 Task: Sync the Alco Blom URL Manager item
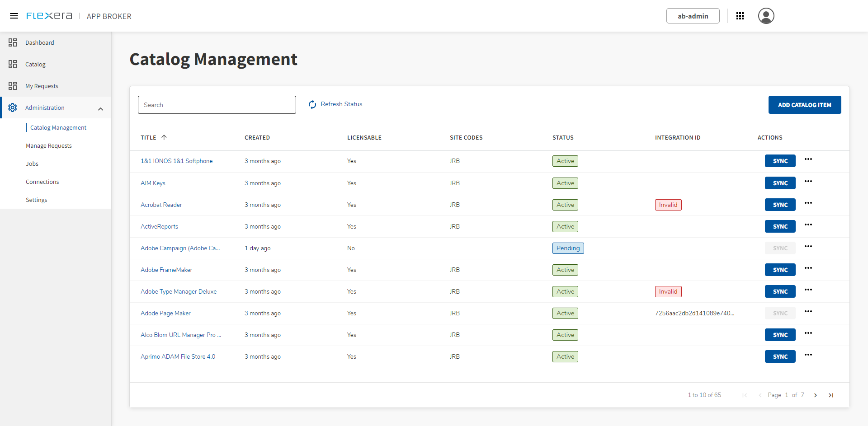pyautogui.click(x=780, y=335)
